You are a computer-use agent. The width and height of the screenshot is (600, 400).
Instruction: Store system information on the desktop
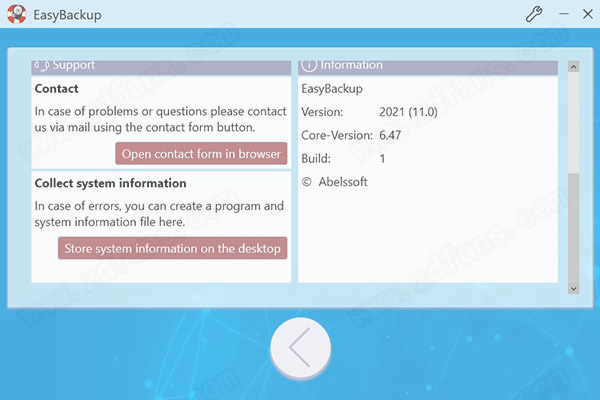click(x=173, y=248)
